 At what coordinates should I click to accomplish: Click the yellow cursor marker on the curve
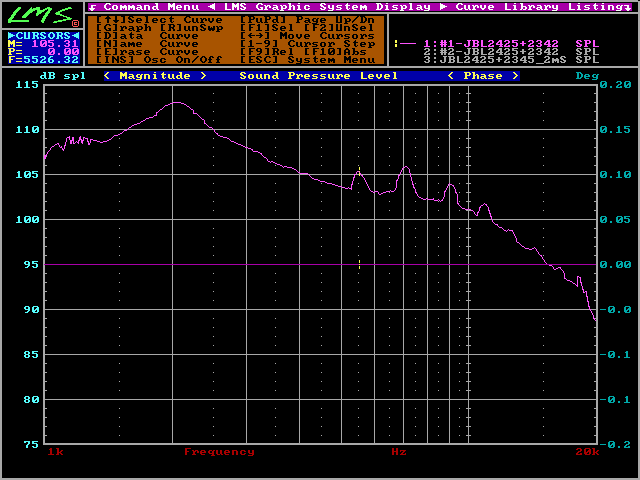pyautogui.click(x=359, y=169)
